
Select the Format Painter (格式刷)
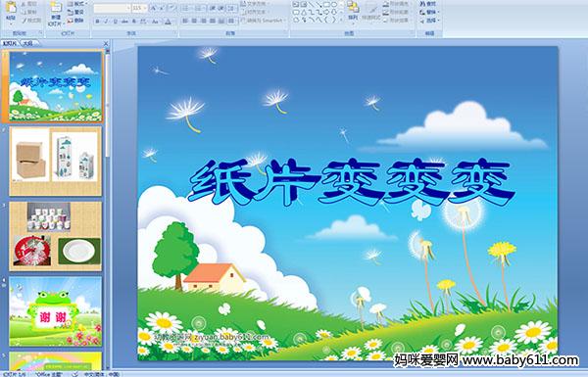pyautogui.click(x=31, y=21)
